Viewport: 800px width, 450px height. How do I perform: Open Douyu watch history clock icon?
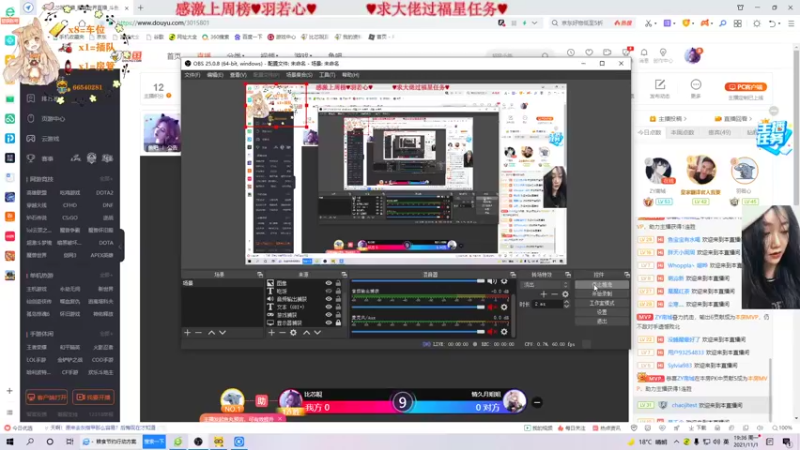(x=570, y=53)
